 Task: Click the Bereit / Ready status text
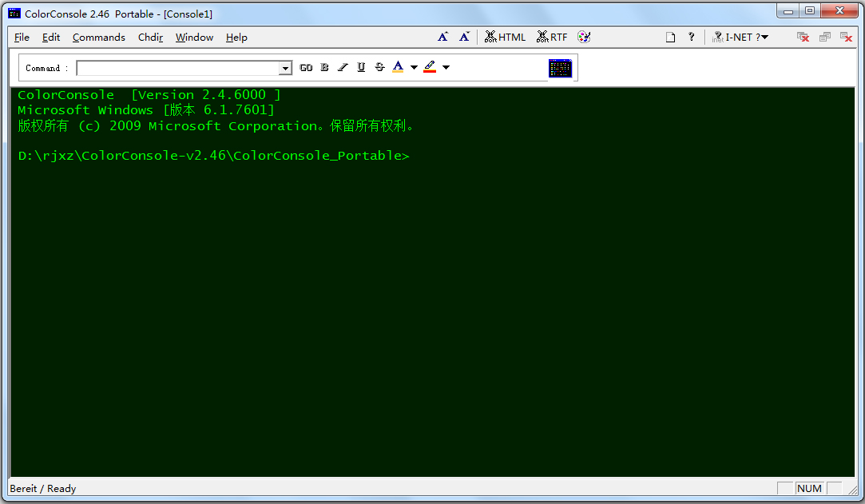pos(43,489)
